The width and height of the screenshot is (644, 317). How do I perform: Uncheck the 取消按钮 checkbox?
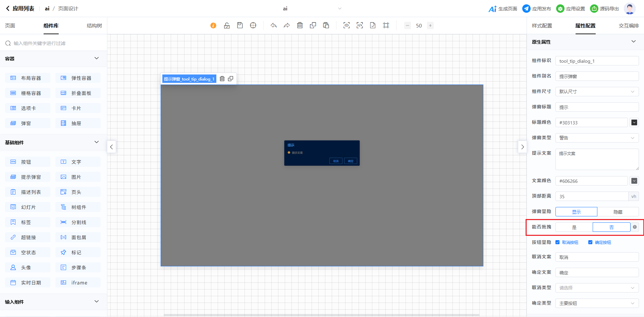coord(557,242)
